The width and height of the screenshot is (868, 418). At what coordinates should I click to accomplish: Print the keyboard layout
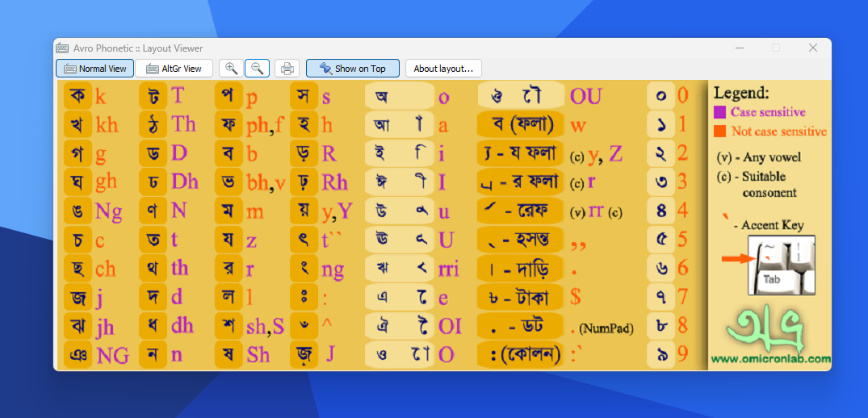pos(287,69)
